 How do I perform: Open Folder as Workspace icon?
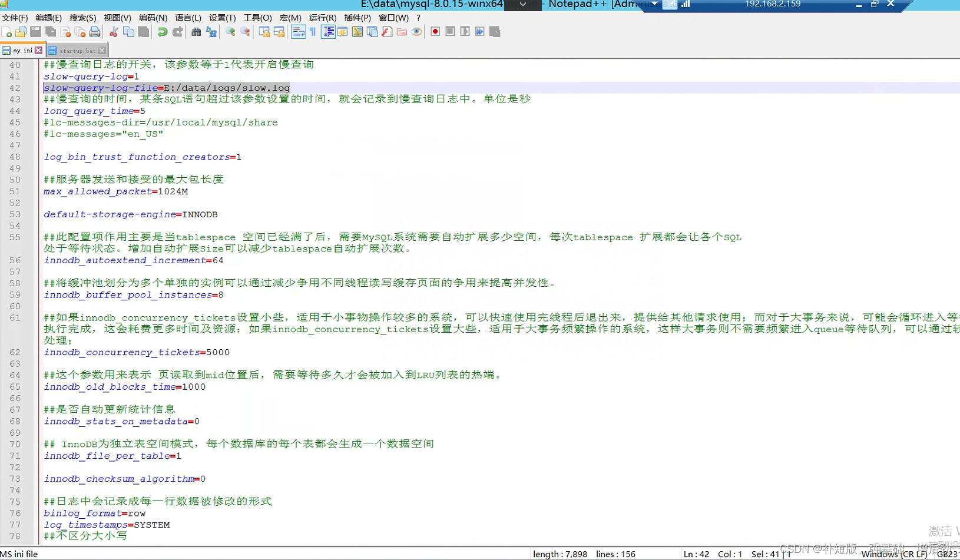click(x=402, y=32)
